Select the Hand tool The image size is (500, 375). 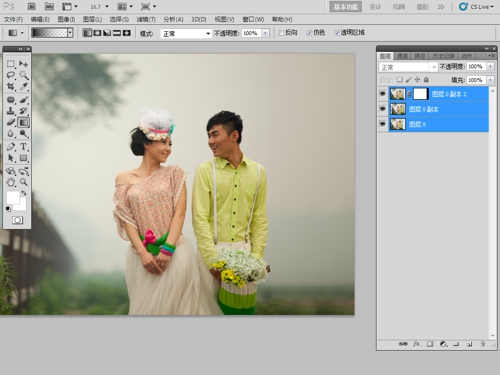pyautogui.click(x=11, y=182)
